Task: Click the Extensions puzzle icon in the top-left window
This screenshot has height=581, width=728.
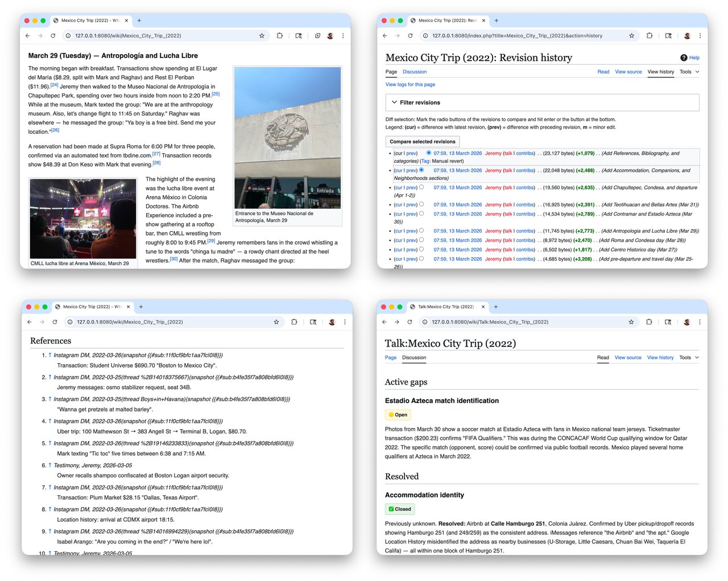Action: tap(280, 35)
